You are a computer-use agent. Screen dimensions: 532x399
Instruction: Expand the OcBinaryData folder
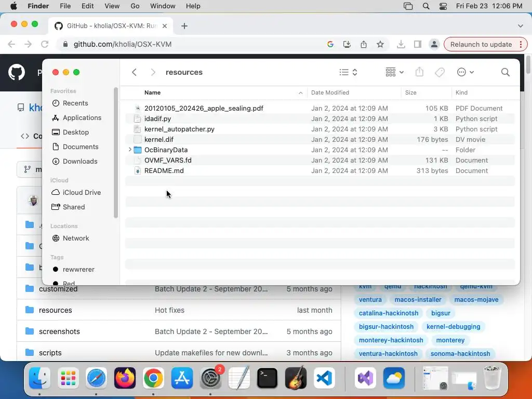coord(129,150)
